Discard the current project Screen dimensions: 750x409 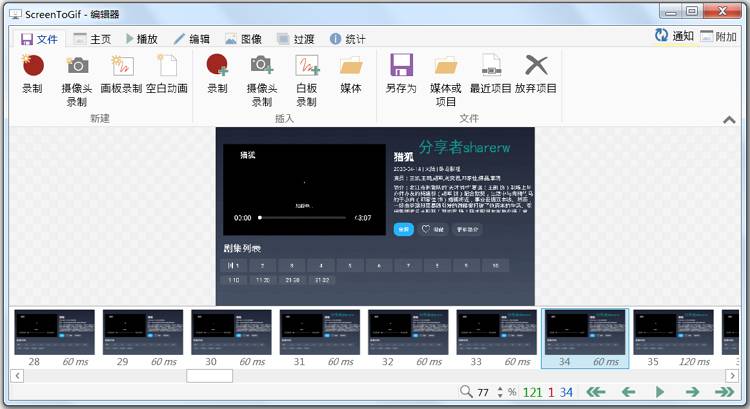coord(537,67)
